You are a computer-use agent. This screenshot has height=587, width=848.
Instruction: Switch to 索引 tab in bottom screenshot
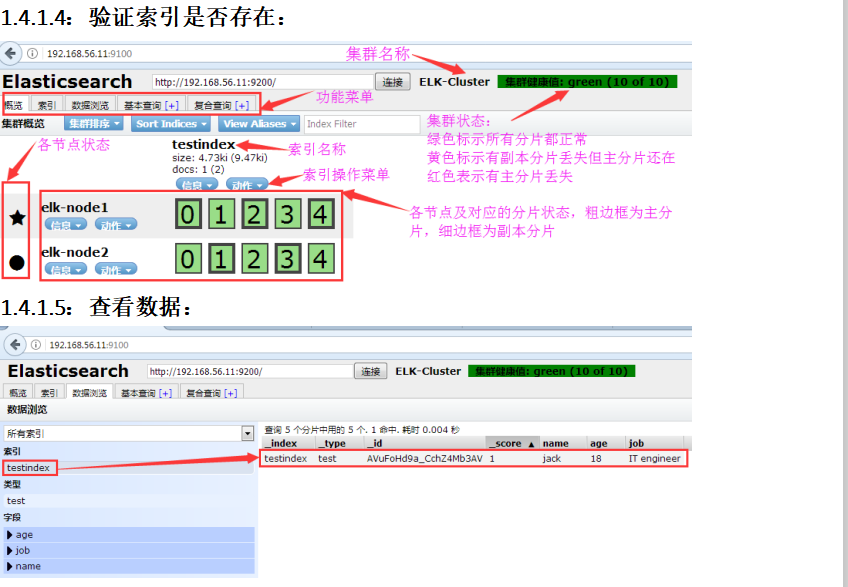pyautogui.click(x=49, y=393)
